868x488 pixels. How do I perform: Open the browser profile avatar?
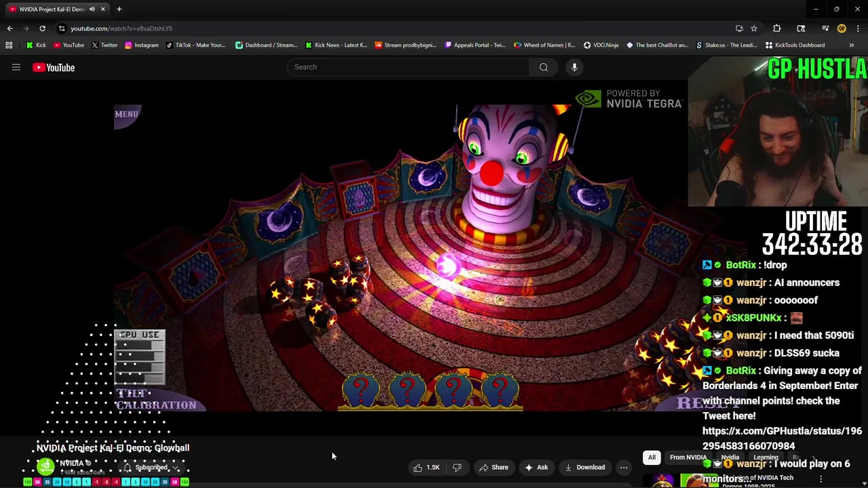[842, 28]
